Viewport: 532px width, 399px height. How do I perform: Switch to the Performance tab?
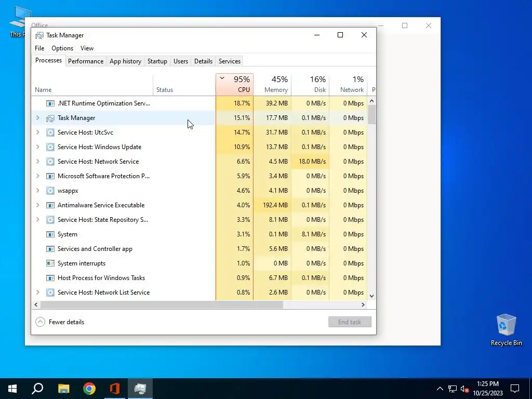86,61
